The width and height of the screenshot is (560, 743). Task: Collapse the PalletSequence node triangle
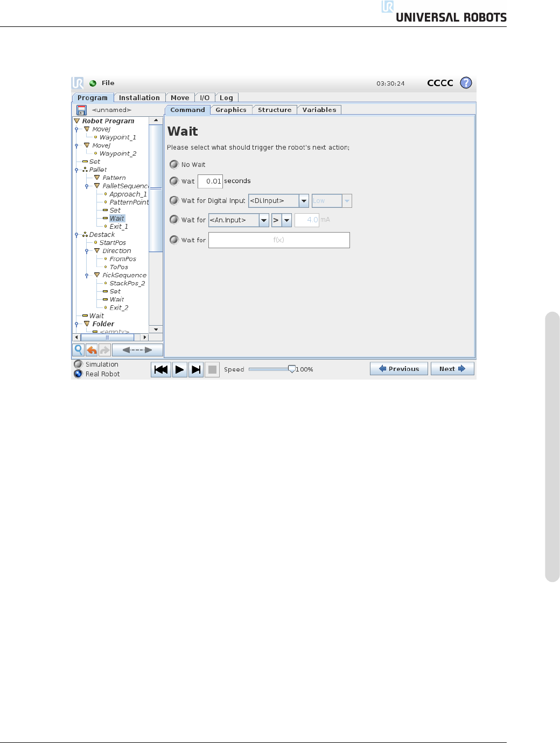click(x=97, y=186)
